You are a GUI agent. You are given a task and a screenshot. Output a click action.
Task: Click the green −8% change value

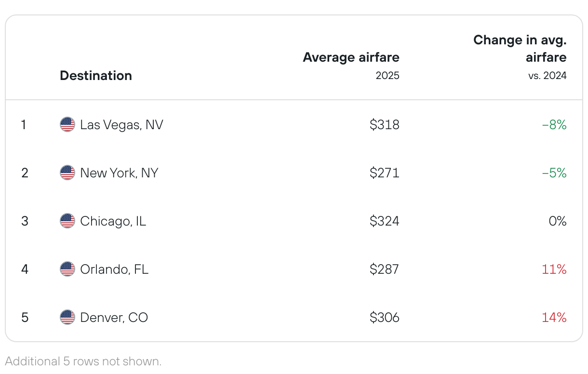(x=554, y=125)
